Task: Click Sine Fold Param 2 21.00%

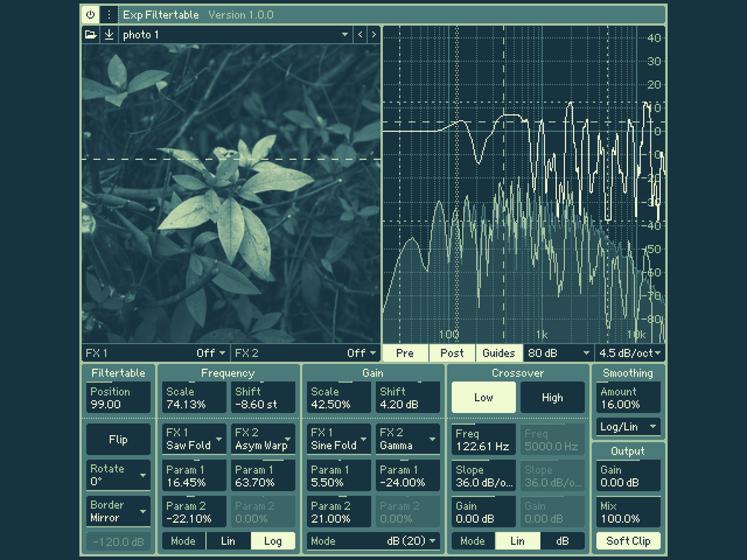Action: click(x=339, y=512)
